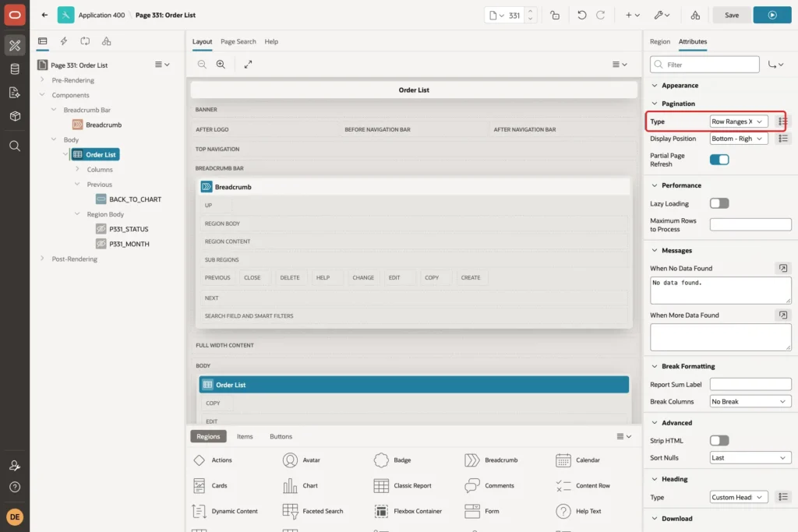
Task: Select the Chart region in gallery
Action: click(300, 486)
